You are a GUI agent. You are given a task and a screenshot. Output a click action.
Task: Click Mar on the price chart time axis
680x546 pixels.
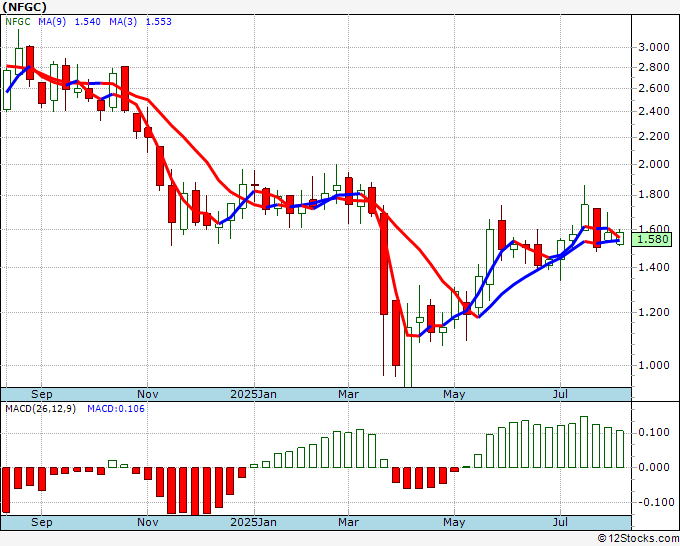[x=348, y=394]
